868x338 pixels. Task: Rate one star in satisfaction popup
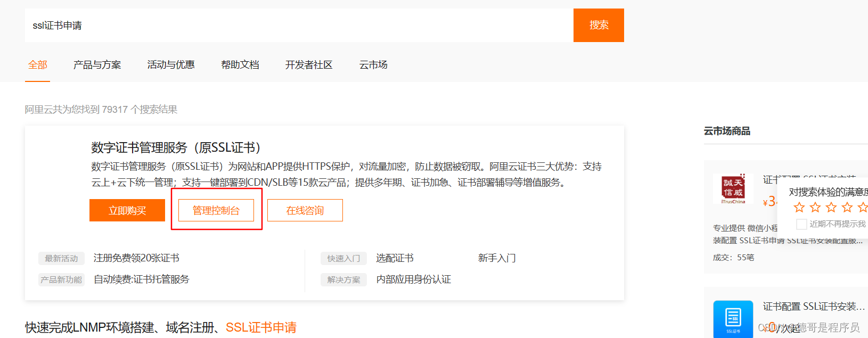click(799, 207)
